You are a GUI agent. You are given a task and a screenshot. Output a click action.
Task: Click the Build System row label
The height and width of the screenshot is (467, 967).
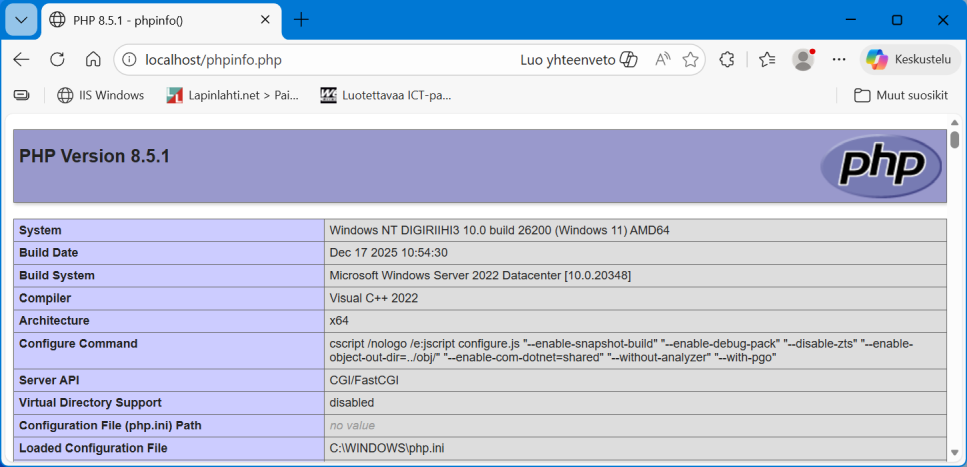[x=57, y=275]
